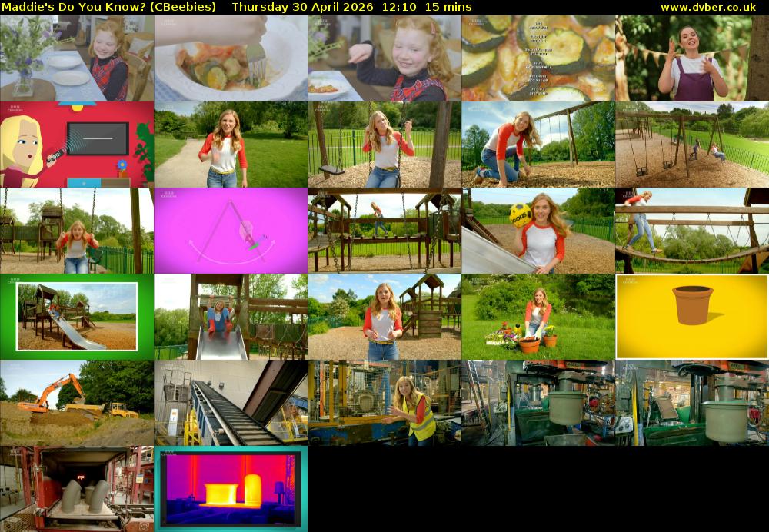Open thumbnail of Maddie swinging towards camera
The width and height of the screenshot is (769, 532).
click(x=77, y=231)
